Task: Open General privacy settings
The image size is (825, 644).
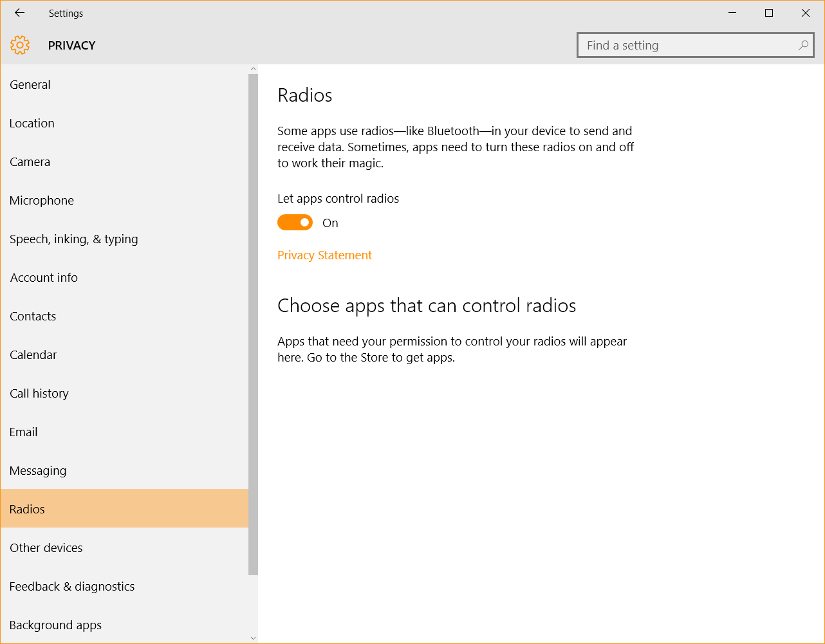Action: 124,84
